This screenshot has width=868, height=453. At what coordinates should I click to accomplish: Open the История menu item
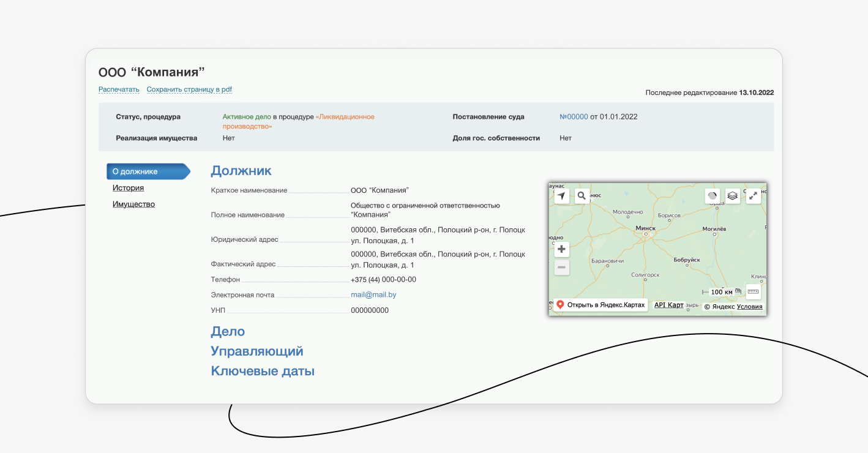tap(128, 188)
